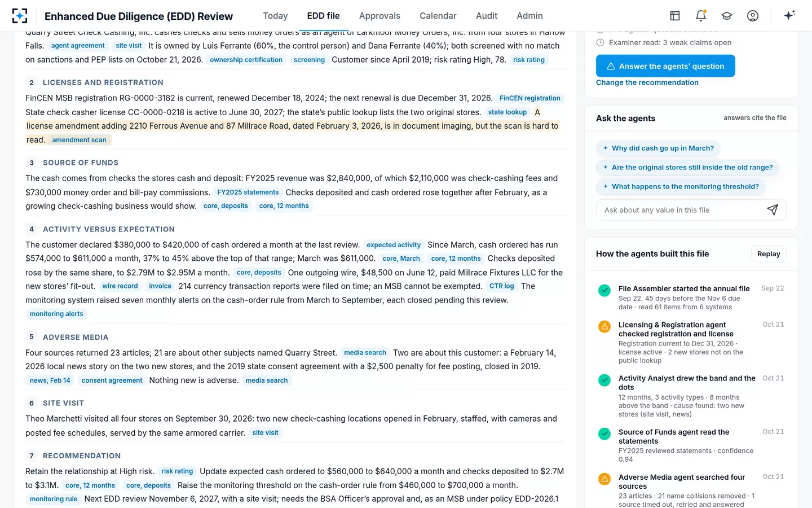Click the Answer the agents' question button
Screen dimensions: 812x508
click(665, 66)
